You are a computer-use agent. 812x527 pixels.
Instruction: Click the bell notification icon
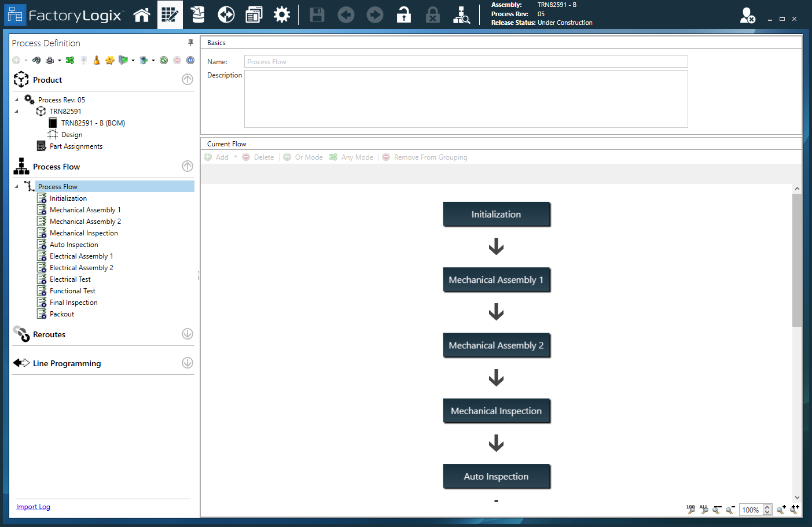point(96,60)
